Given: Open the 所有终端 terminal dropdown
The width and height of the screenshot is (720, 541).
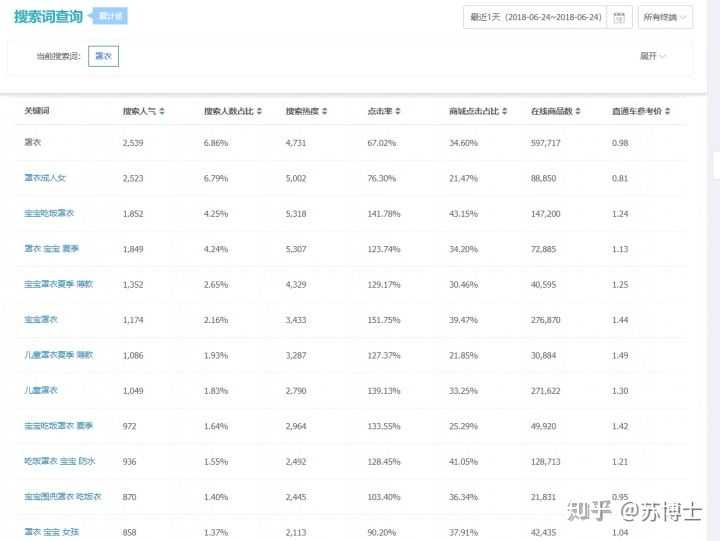Looking at the screenshot, I should click(x=665, y=17).
